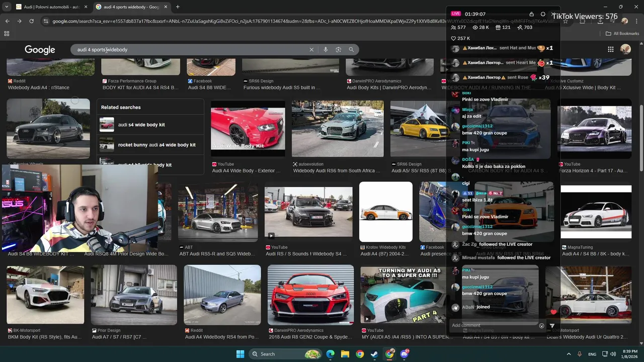Reload the current page

click(31, 21)
